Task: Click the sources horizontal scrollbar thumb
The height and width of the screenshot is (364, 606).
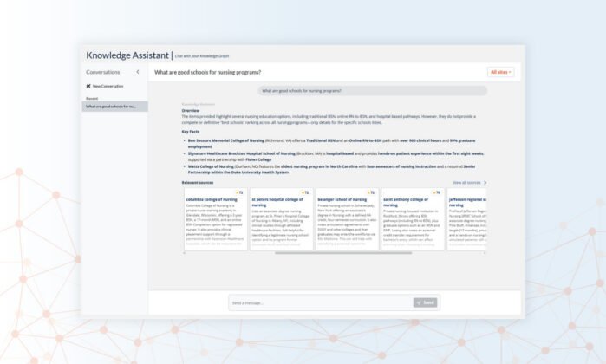Action: [x=343, y=253]
